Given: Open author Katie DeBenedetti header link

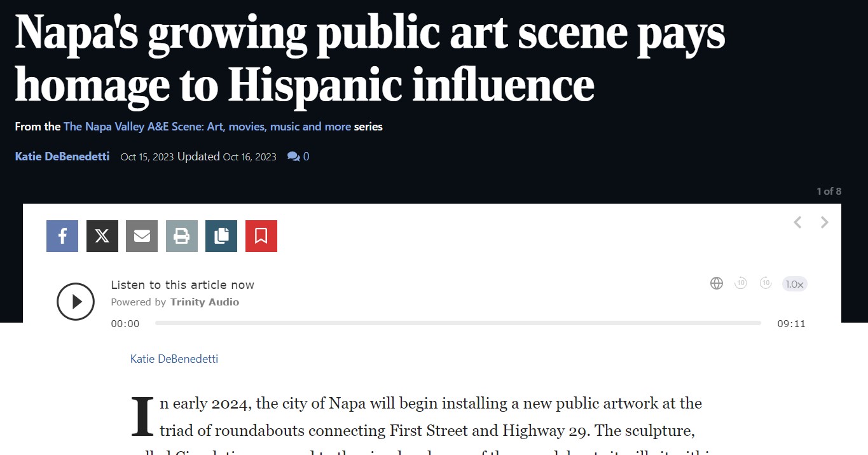Looking at the screenshot, I should pos(62,157).
